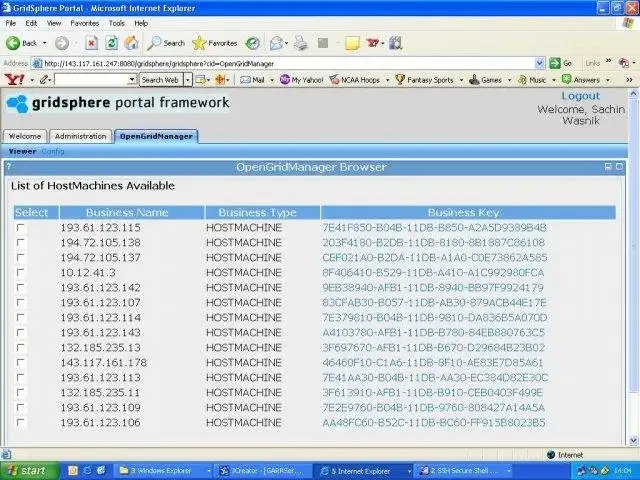Go to the Home page icon
Image resolution: width=640 pixels, height=480 pixels.
click(131, 43)
